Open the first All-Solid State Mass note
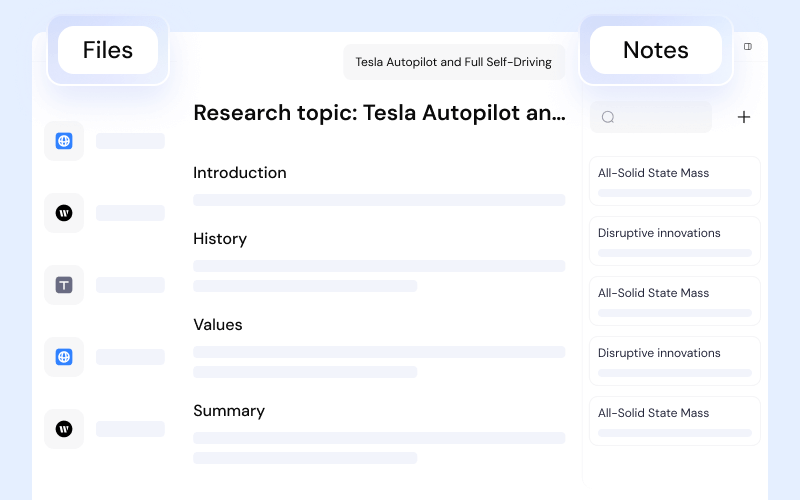 (x=674, y=181)
